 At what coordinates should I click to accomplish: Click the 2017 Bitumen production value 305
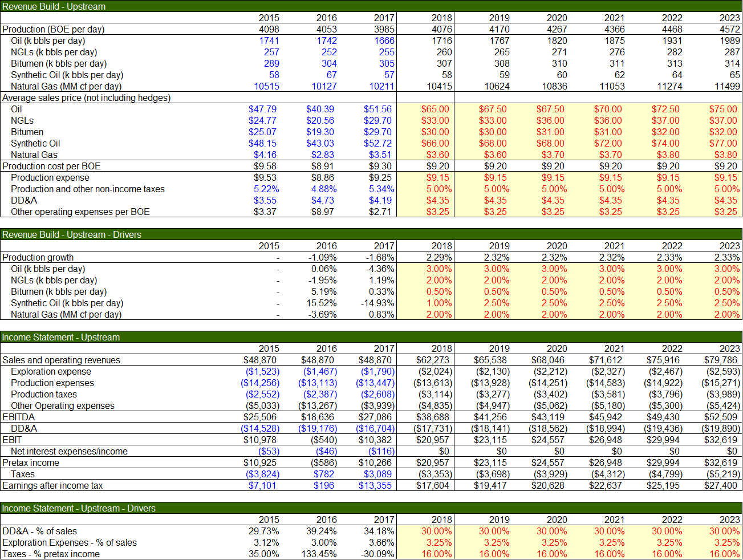coord(387,63)
